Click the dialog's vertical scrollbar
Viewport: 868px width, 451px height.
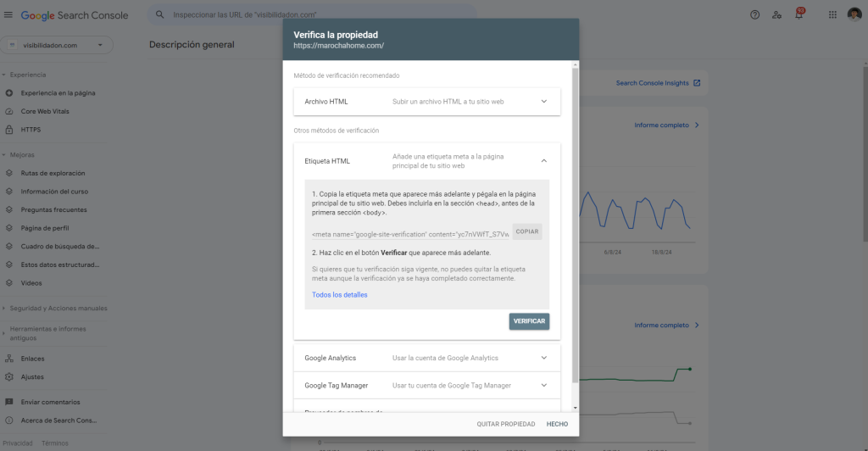(576, 220)
